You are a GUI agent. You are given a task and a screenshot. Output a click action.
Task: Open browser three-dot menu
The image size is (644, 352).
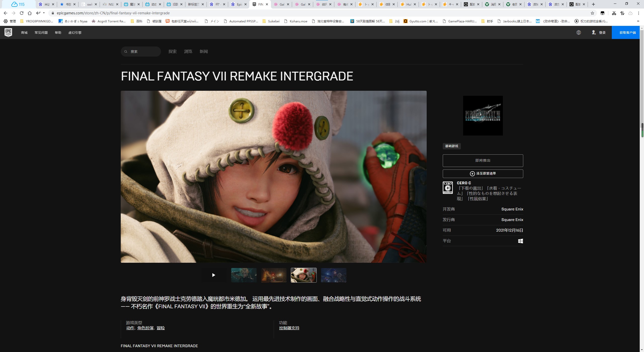[638, 13]
